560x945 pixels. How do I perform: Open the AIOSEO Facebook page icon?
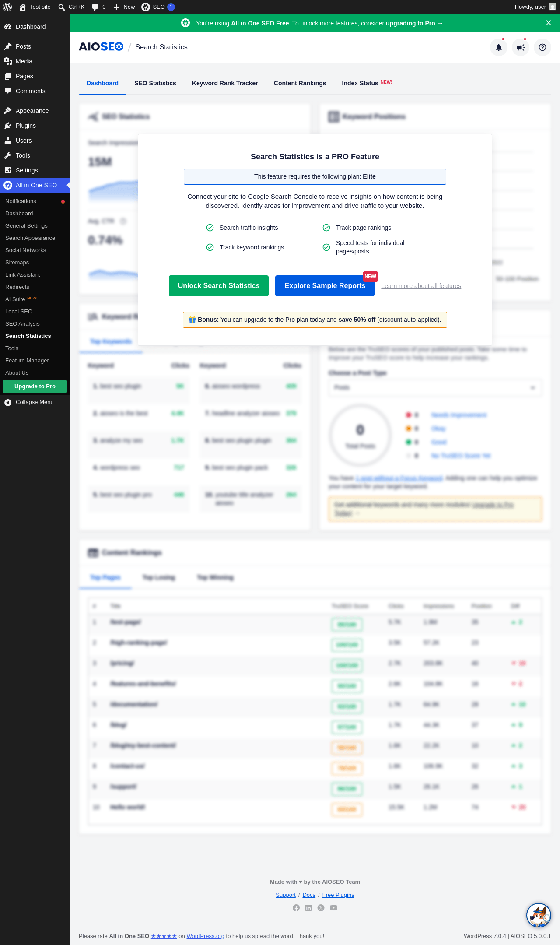click(x=296, y=908)
